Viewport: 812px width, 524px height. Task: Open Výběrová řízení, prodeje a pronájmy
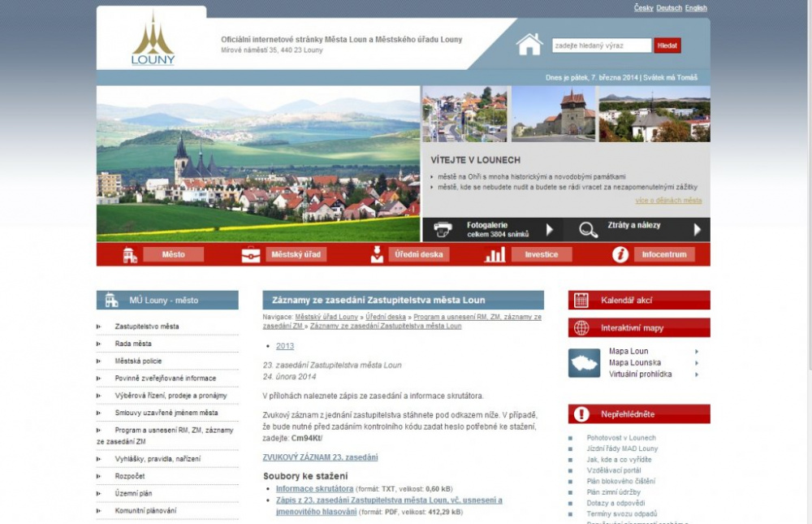coord(171,396)
